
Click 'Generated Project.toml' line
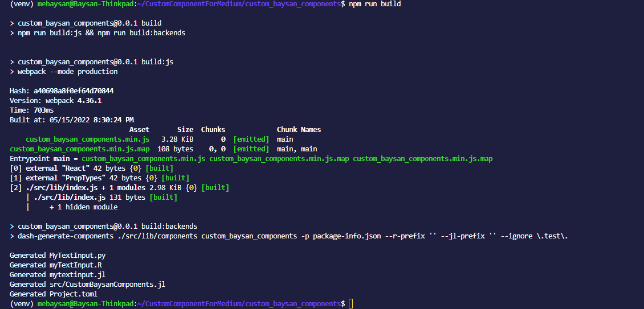(54, 294)
